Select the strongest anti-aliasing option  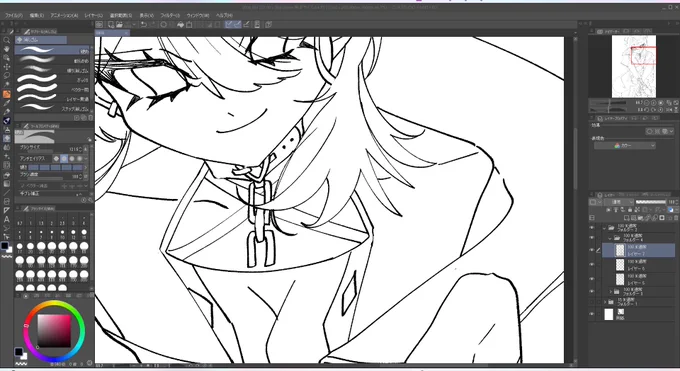point(79,159)
